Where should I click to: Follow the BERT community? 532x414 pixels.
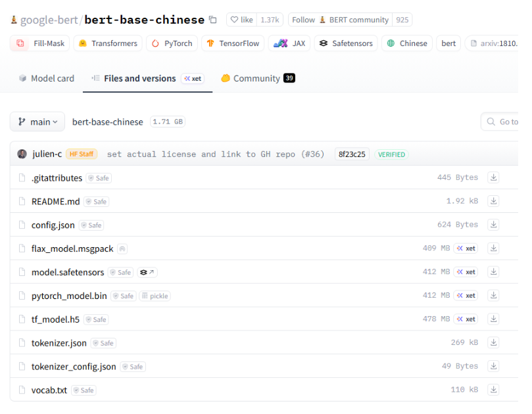[x=340, y=20]
